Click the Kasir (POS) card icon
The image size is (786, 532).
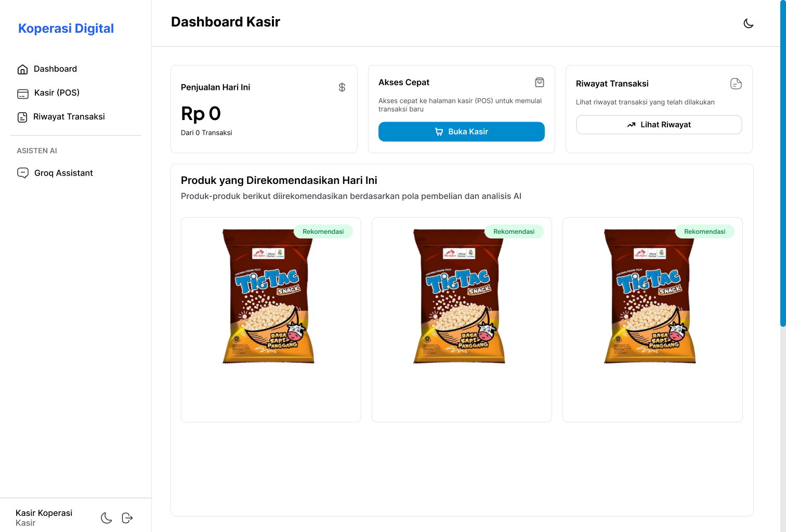click(23, 94)
